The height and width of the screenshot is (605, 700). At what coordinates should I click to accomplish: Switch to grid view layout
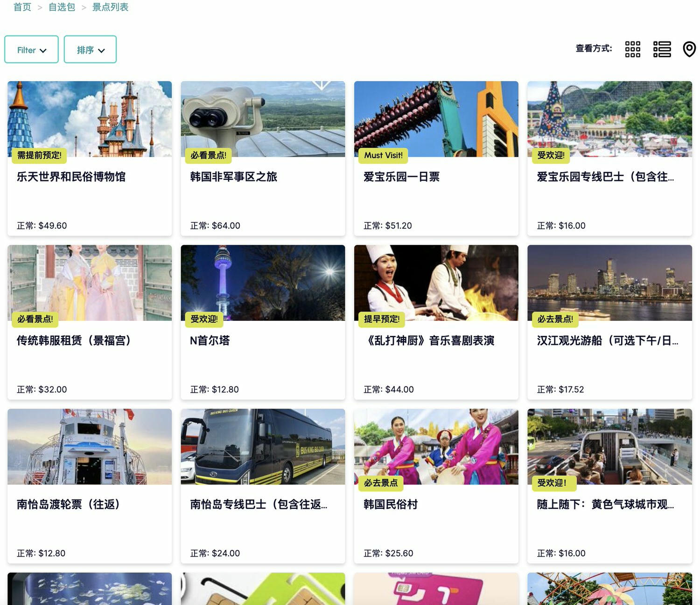[632, 49]
